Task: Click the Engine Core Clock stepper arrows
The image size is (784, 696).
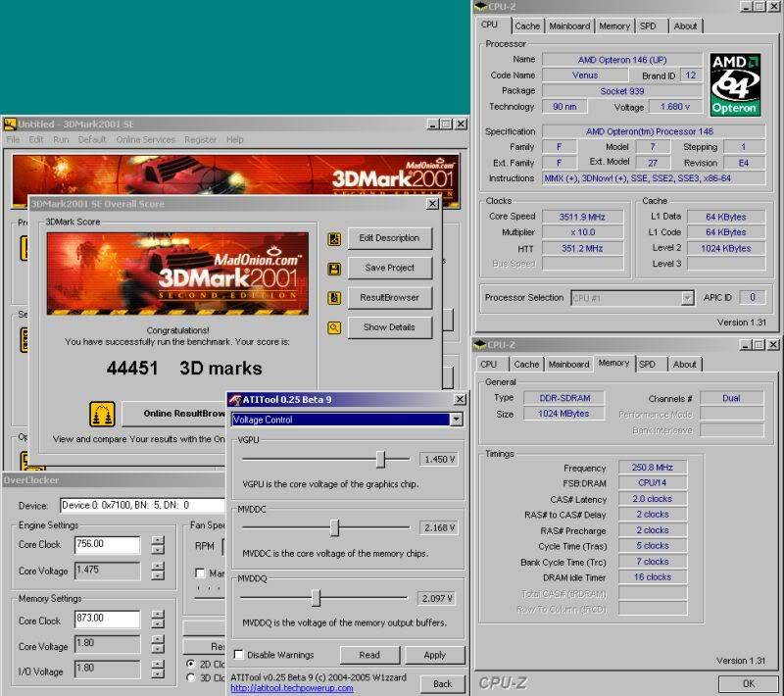Action: pos(158,544)
